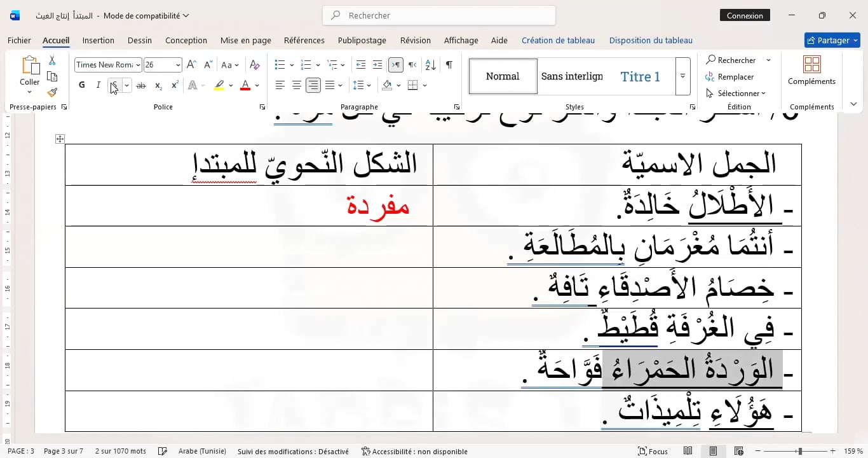Image resolution: width=868 pixels, height=458 pixels.
Task: Toggle bold (G) formatting
Action: pos(81,85)
